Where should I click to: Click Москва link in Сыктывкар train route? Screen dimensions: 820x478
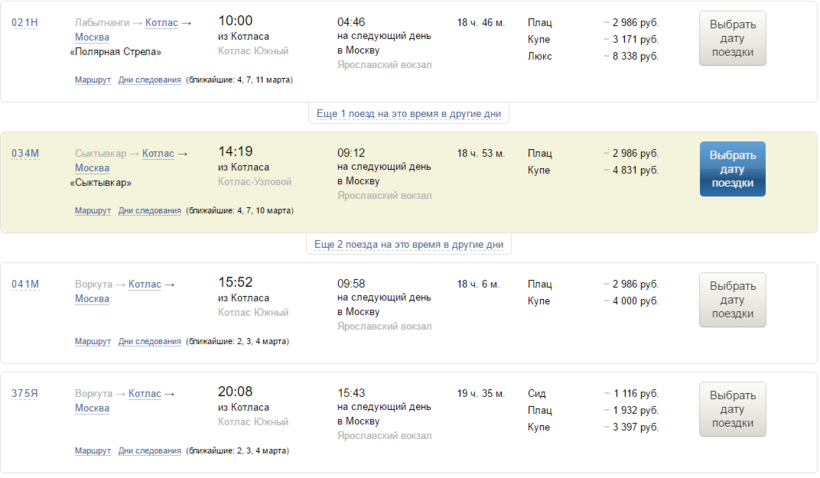(x=92, y=168)
